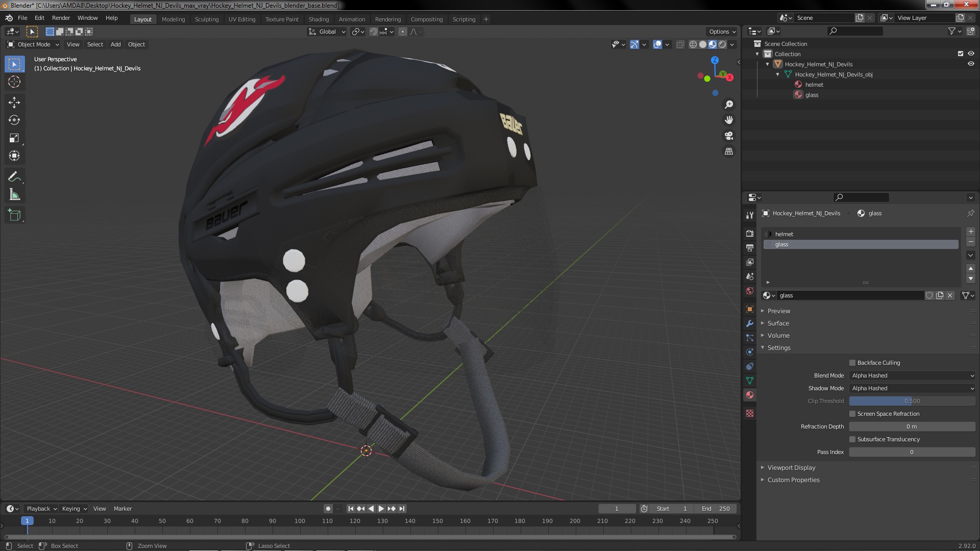
Task: Switch to wireframe viewport shading
Action: pyautogui.click(x=693, y=44)
